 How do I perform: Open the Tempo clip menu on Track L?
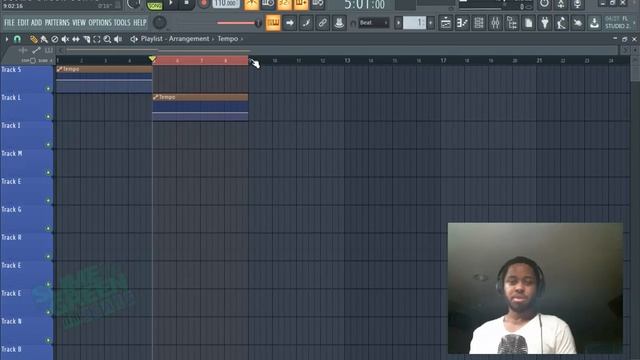(x=156, y=97)
